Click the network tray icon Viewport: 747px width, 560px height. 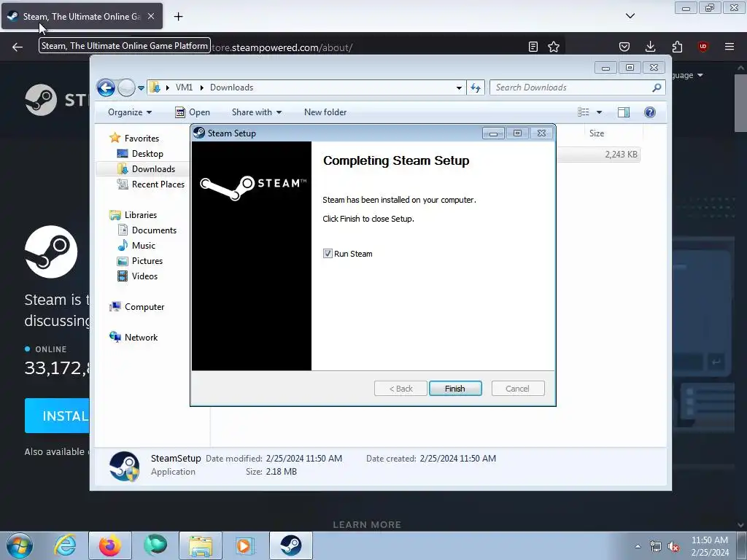click(x=656, y=547)
